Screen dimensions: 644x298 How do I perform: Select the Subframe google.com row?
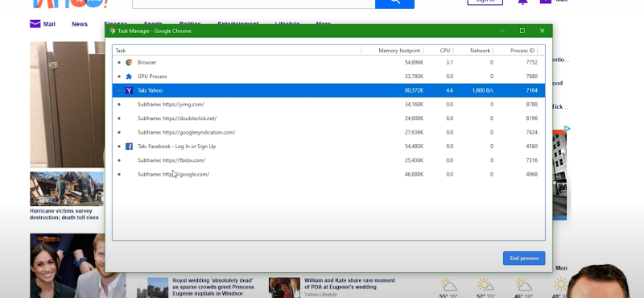point(328,174)
